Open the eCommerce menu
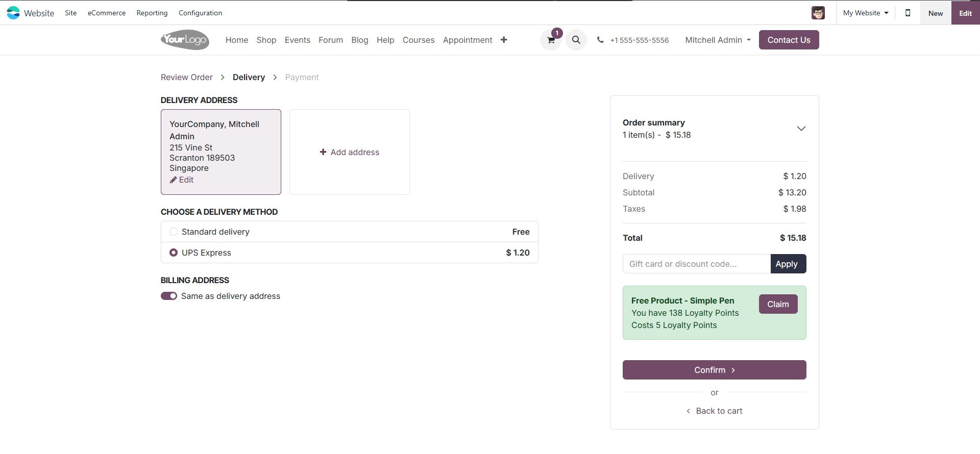980x454 pixels. tap(106, 13)
